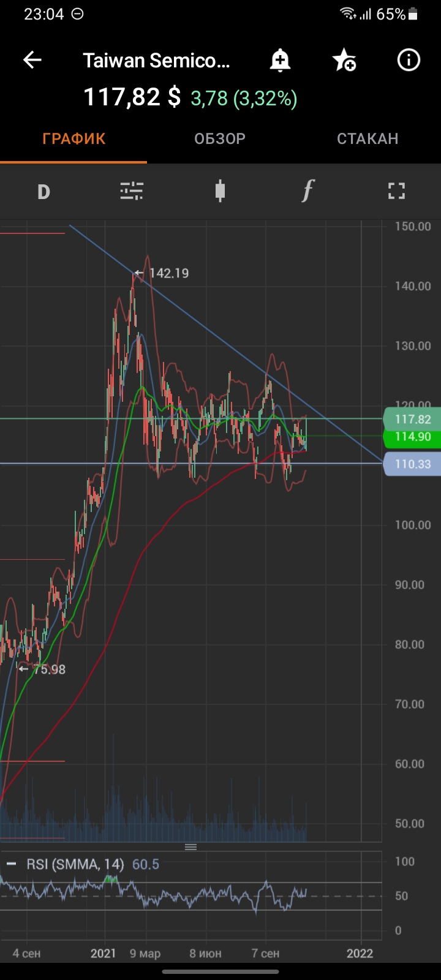Screen dimensions: 441x980
Task: Select the RSI (SMMA, 14) label
Action: coord(75,864)
